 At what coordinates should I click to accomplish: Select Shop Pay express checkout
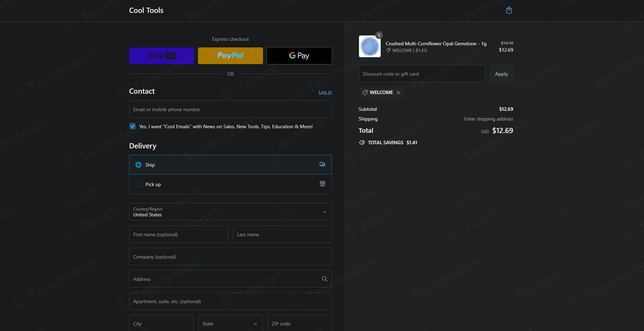161,55
